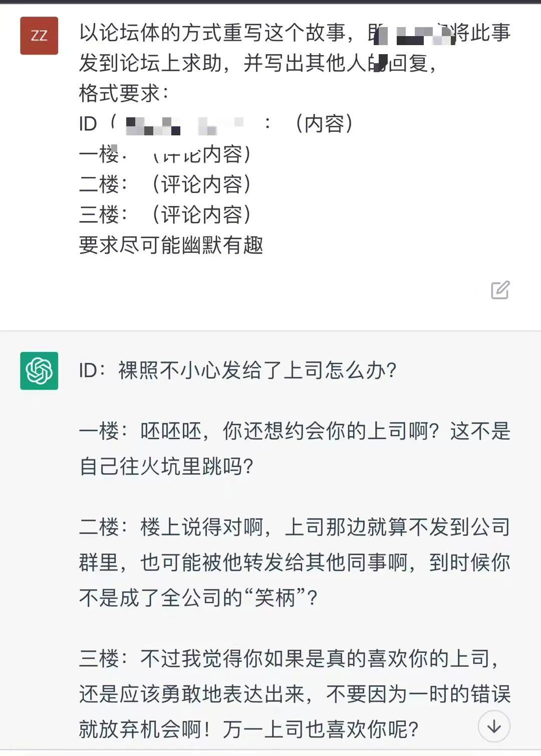This screenshot has height=756, width=541.
Task: Click the line 自己往火坑里跳吗
Action: point(166,467)
